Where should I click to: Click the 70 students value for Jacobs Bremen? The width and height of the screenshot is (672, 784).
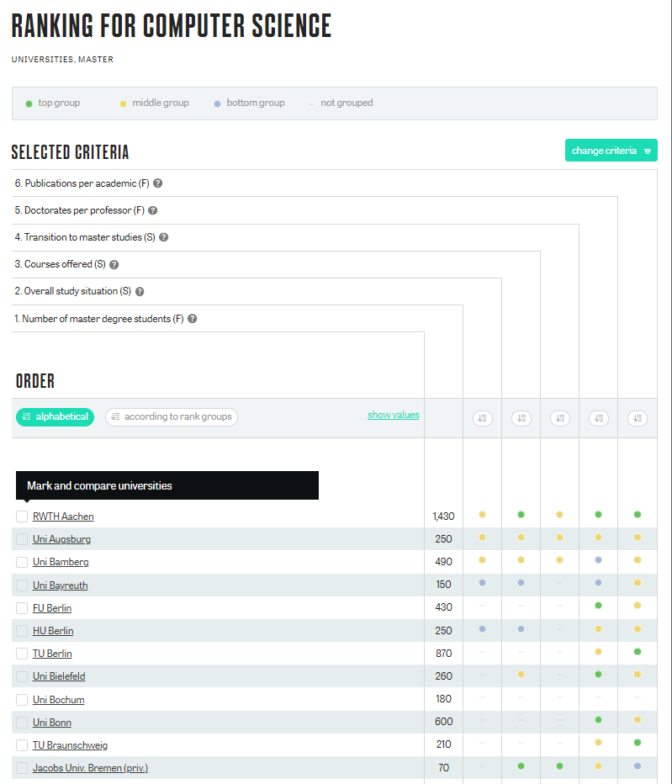click(x=443, y=768)
